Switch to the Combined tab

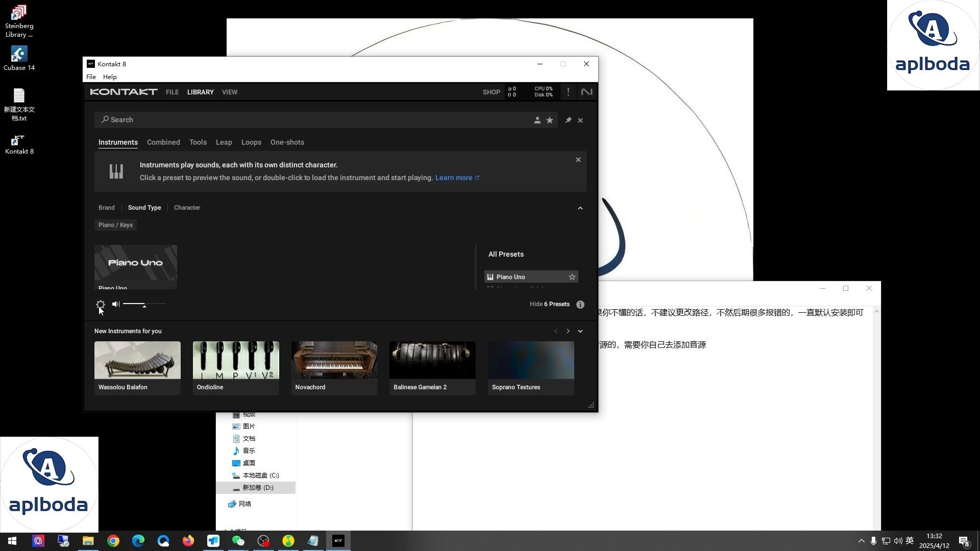(x=163, y=142)
